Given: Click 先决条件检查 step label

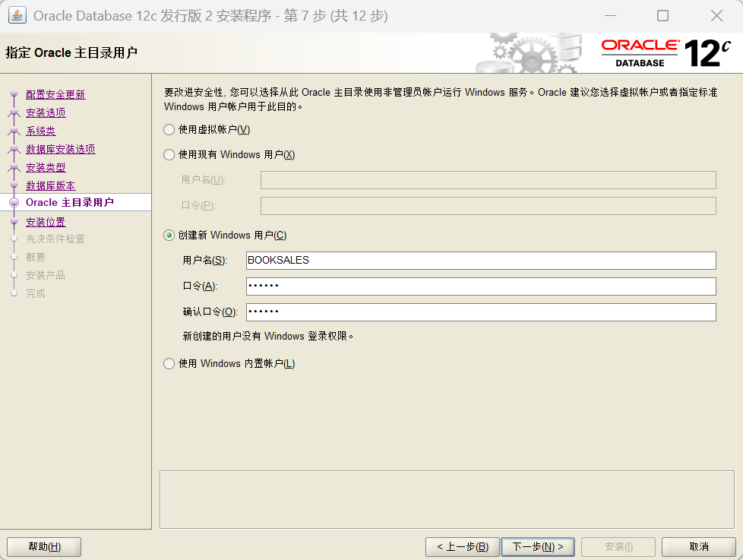Looking at the screenshot, I should tap(55, 239).
